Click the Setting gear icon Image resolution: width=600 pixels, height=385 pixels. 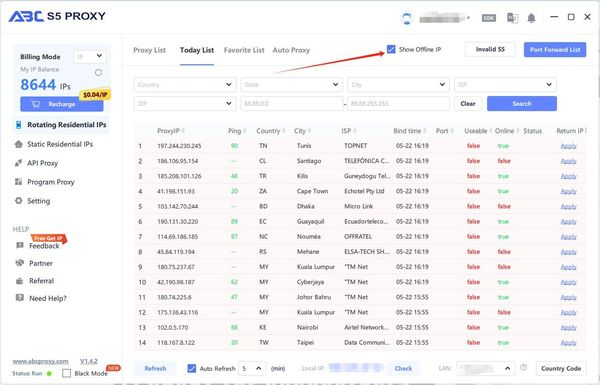[18, 201]
